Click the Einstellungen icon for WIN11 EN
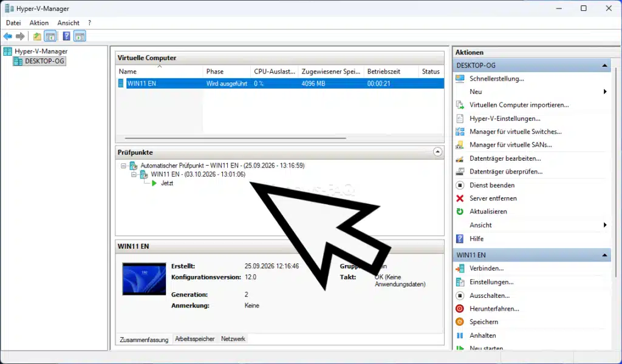This screenshot has height=364, width=622. pyautogui.click(x=460, y=282)
